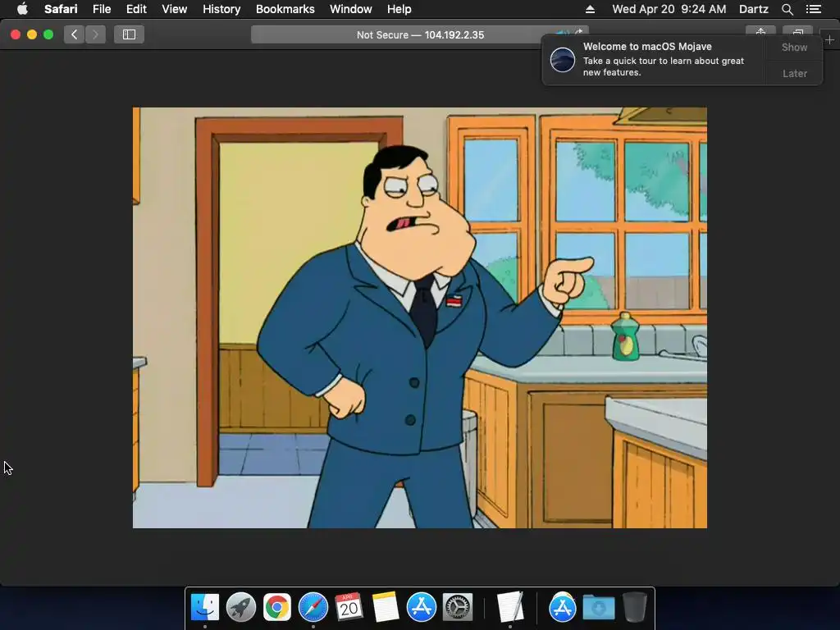Open the Safari application menu

[x=61, y=9]
